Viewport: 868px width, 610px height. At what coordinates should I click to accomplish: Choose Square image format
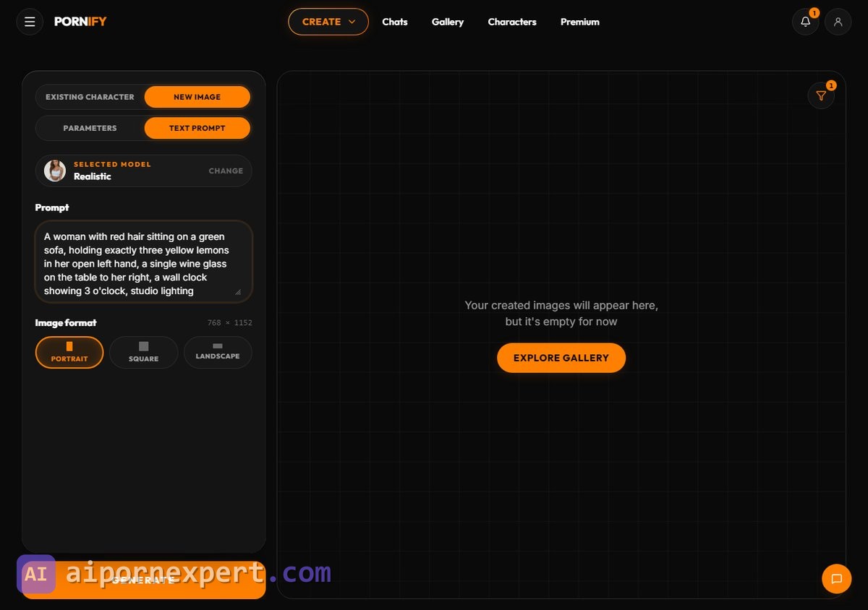pyautogui.click(x=143, y=353)
